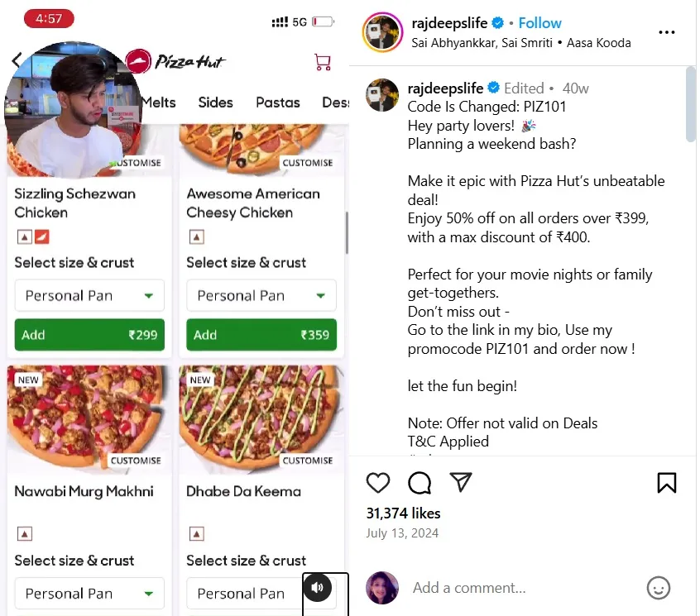Click the caption scrollbar thumb
The width and height of the screenshot is (700, 616).
[691, 103]
